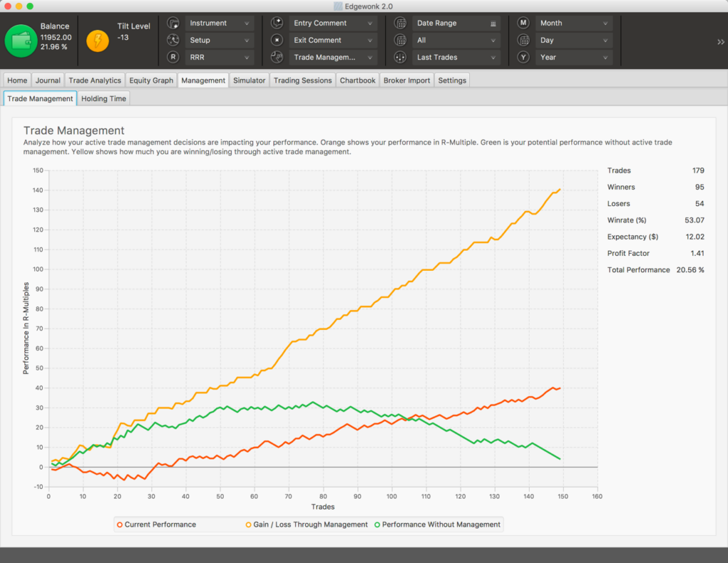Switch to the Holding Time tab

coord(103,98)
